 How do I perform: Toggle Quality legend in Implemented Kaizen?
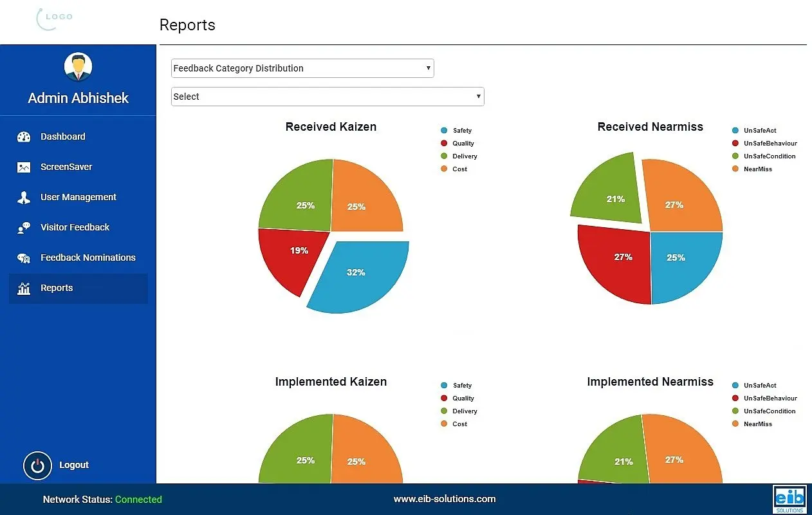point(457,398)
